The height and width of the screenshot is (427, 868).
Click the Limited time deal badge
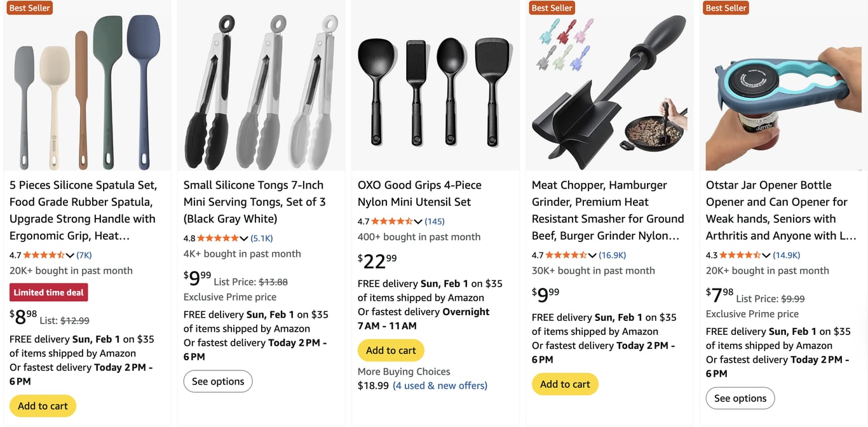(x=48, y=292)
